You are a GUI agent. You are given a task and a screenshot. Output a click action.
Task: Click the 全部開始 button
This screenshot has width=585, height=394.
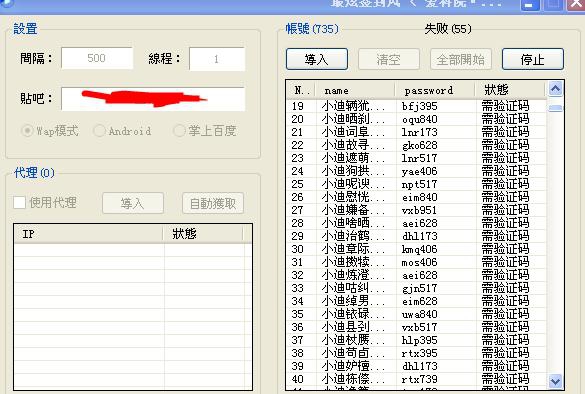460,59
